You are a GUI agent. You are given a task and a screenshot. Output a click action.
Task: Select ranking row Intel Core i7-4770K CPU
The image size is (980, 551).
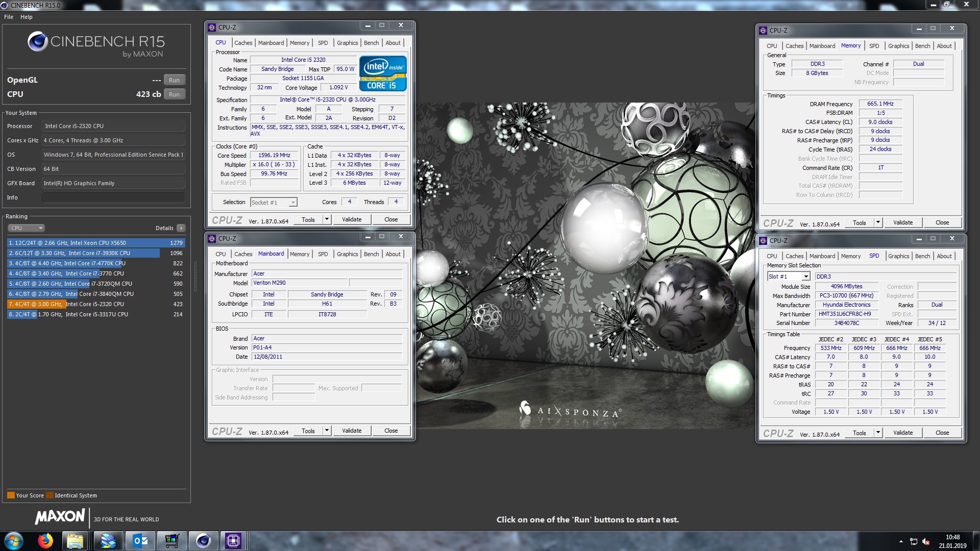pyautogui.click(x=96, y=263)
